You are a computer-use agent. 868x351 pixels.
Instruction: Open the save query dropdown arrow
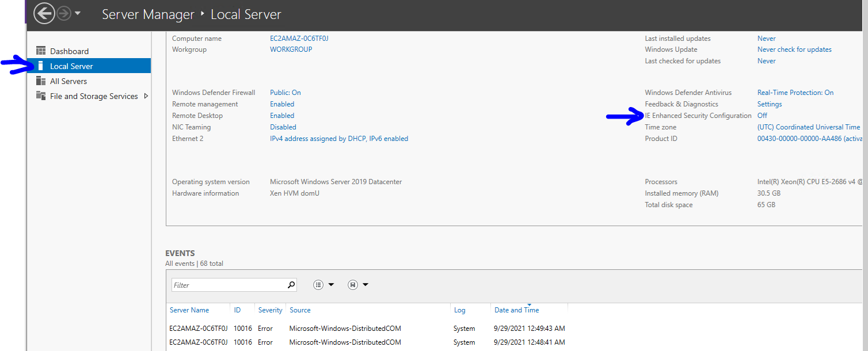365,285
